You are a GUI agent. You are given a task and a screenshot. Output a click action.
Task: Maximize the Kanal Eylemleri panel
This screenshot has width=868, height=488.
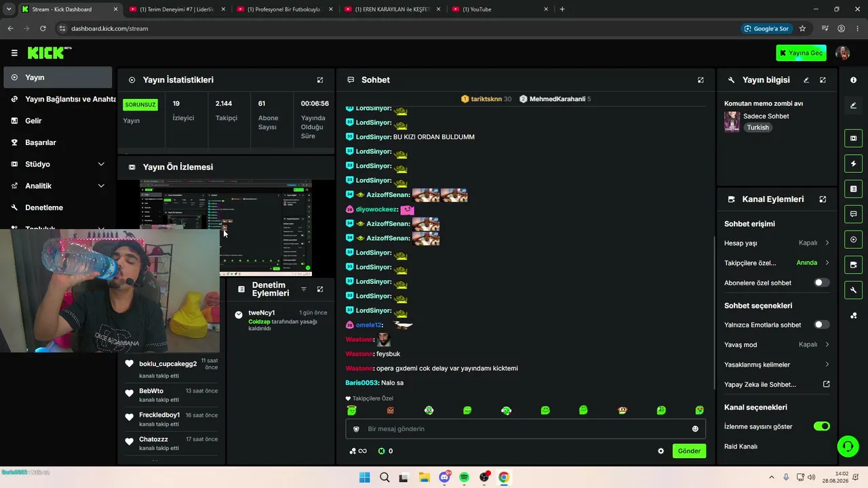click(x=823, y=199)
